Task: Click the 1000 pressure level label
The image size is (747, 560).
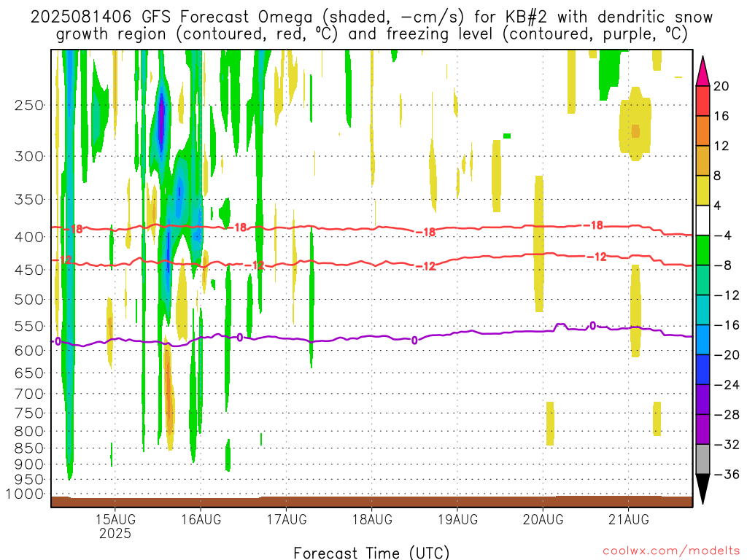Action: click(x=26, y=494)
